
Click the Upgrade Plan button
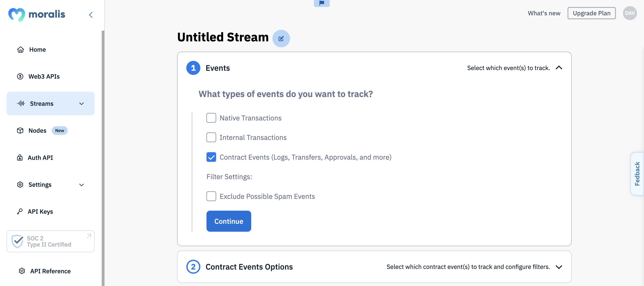591,13
